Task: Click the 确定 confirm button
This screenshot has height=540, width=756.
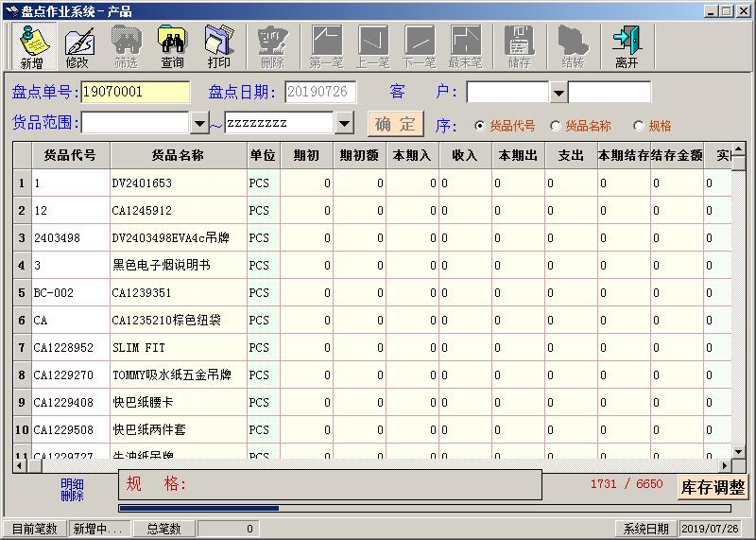Action: point(395,124)
